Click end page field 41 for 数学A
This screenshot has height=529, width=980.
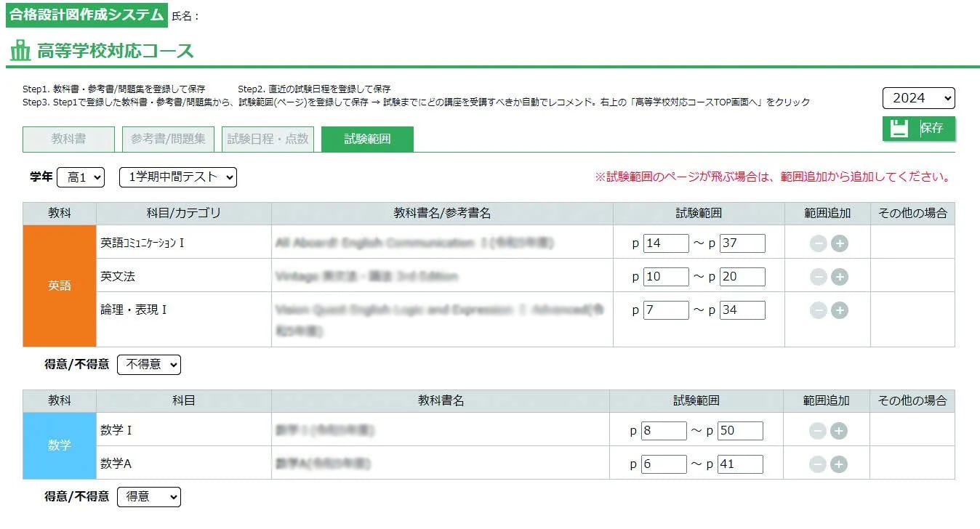(x=740, y=464)
